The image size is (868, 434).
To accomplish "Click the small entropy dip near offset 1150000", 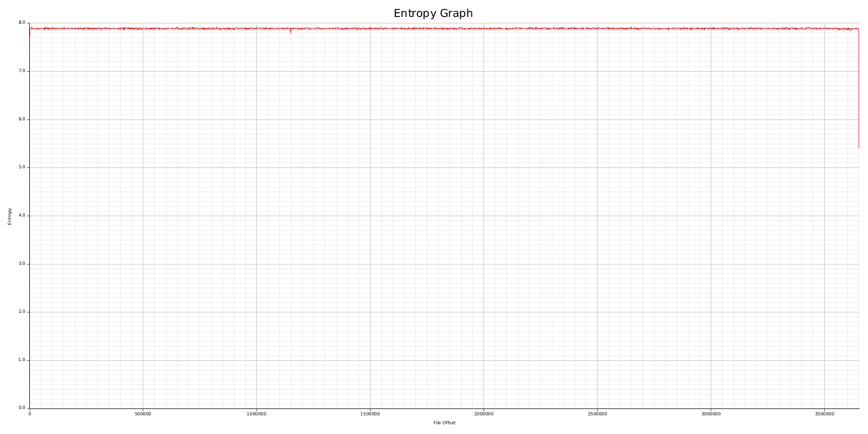I will [x=291, y=30].
